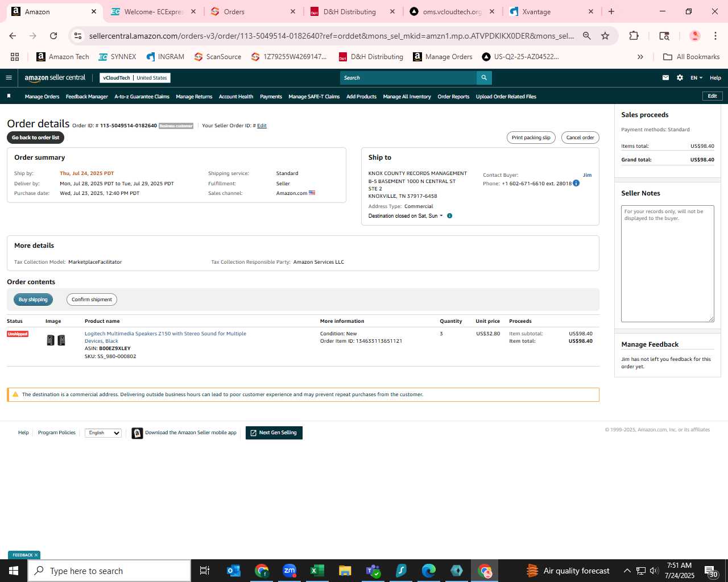
Task: Open the Seller Central hamburger menu
Action: click(9, 78)
